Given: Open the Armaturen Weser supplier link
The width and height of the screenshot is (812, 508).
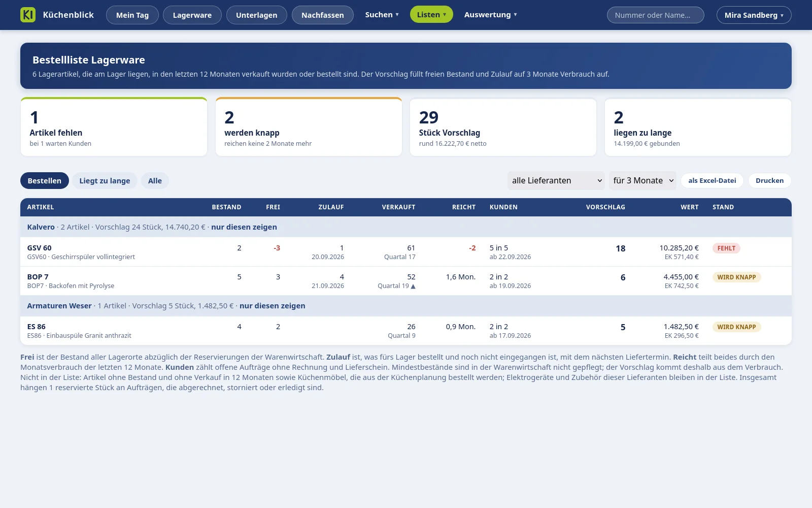Looking at the screenshot, I should click(59, 306).
